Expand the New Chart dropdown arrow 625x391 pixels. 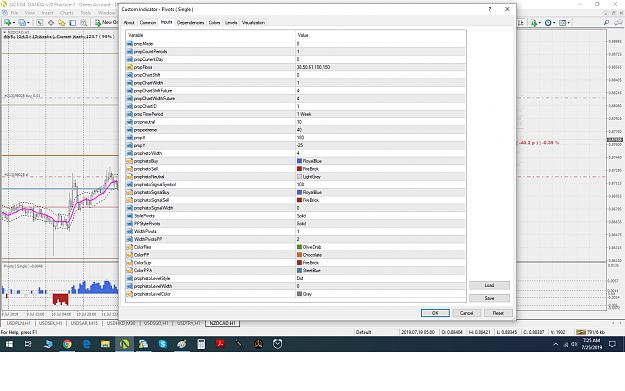click(x=14, y=23)
